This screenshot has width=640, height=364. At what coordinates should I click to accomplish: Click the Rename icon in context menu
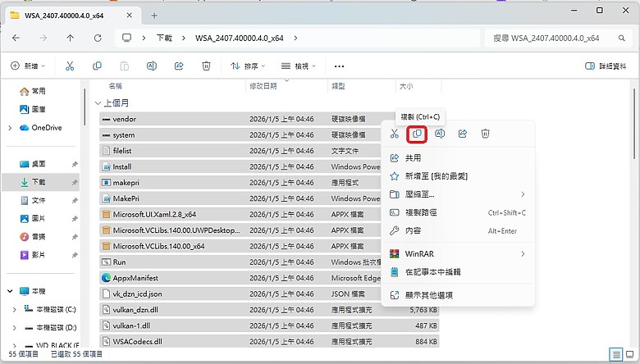440,134
